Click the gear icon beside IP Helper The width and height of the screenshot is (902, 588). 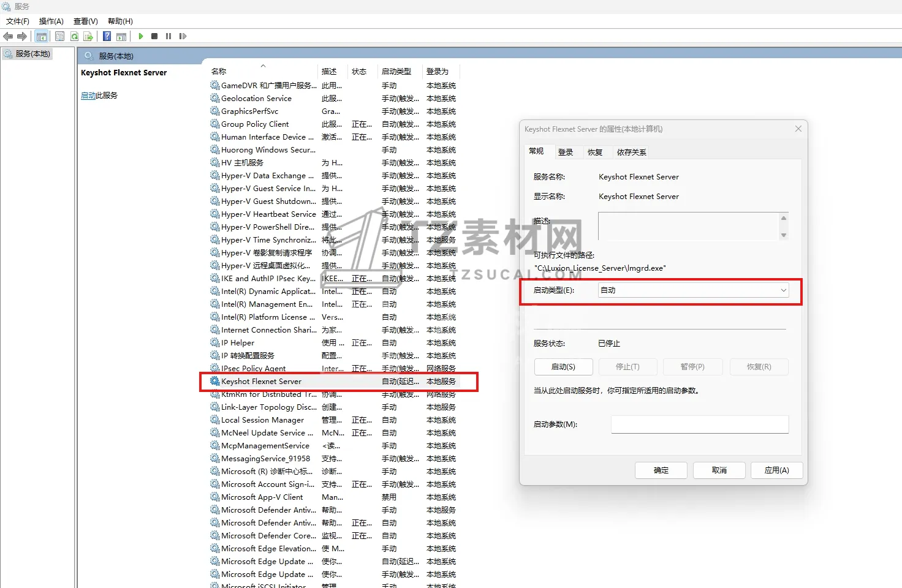(215, 342)
